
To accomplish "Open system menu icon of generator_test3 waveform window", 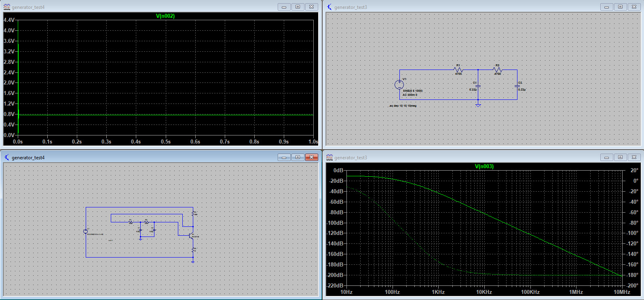I will pyautogui.click(x=329, y=157).
